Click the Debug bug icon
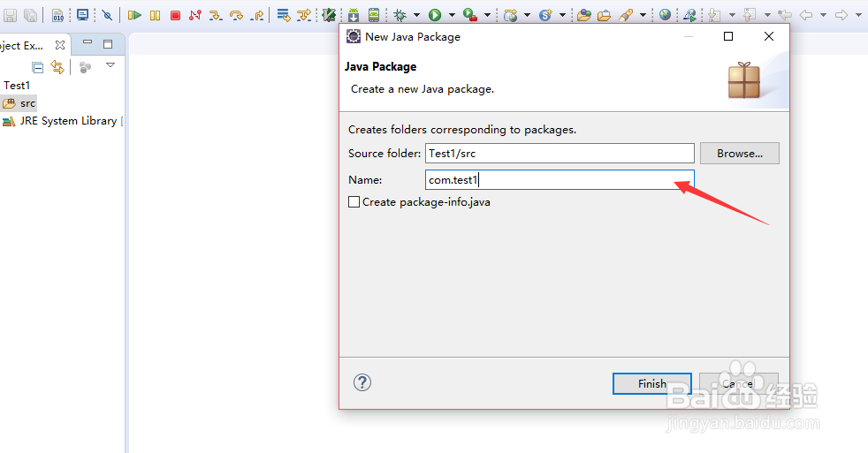This screenshot has width=868, height=453. (x=400, y=15)
